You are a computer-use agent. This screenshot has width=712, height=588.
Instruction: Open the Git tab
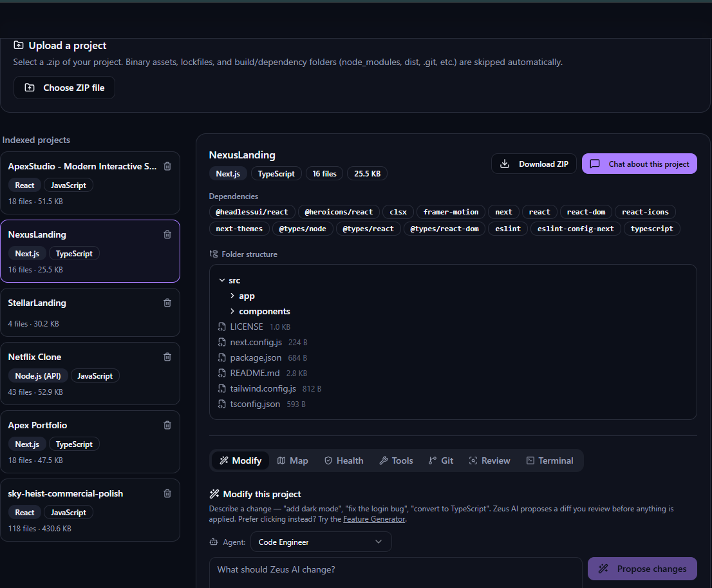(x=441, y=460)
